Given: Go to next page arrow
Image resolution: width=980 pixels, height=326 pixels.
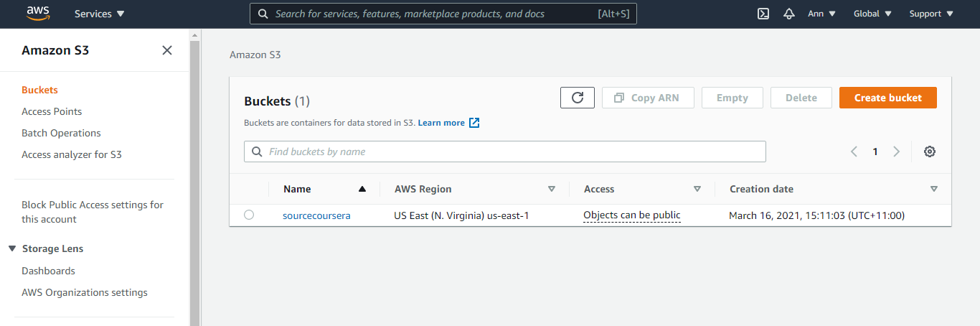Looking at the screenshot, I should 896,152.
